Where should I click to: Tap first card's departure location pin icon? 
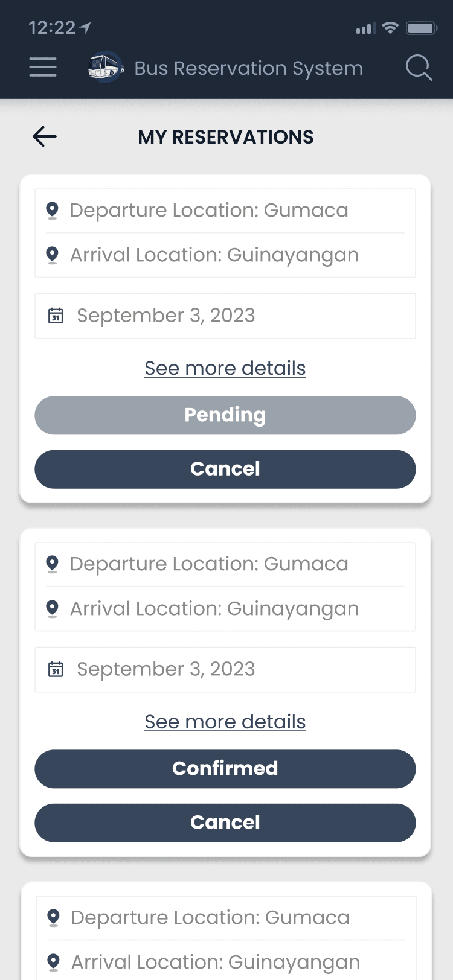tap(53, 211)
